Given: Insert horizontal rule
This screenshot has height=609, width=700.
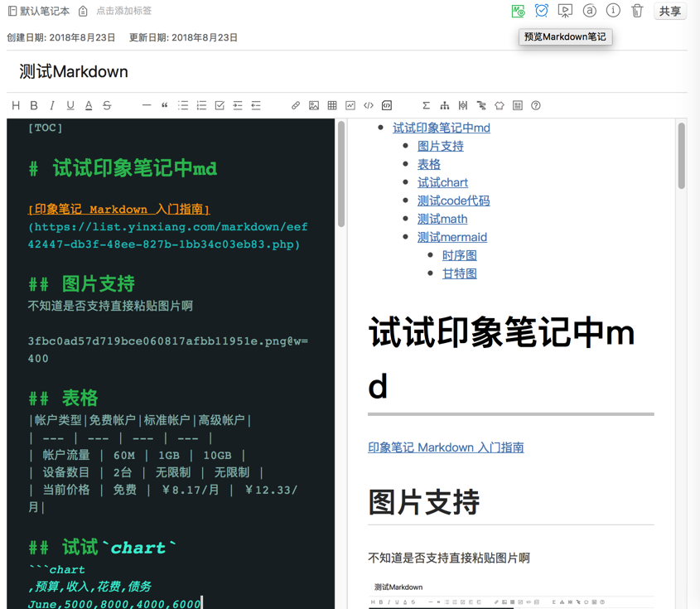Looking at the screenshot, I should tap(147, 105).
